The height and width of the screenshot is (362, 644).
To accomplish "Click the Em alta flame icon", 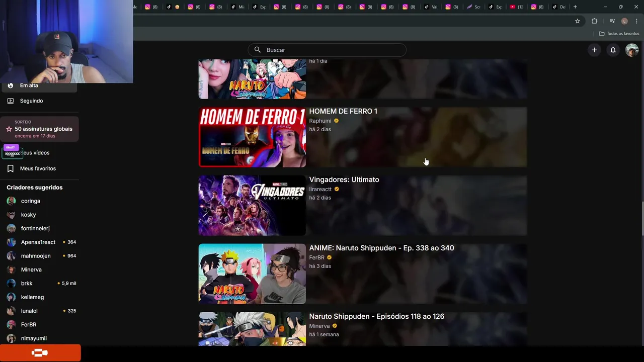I will coord(11,85).
